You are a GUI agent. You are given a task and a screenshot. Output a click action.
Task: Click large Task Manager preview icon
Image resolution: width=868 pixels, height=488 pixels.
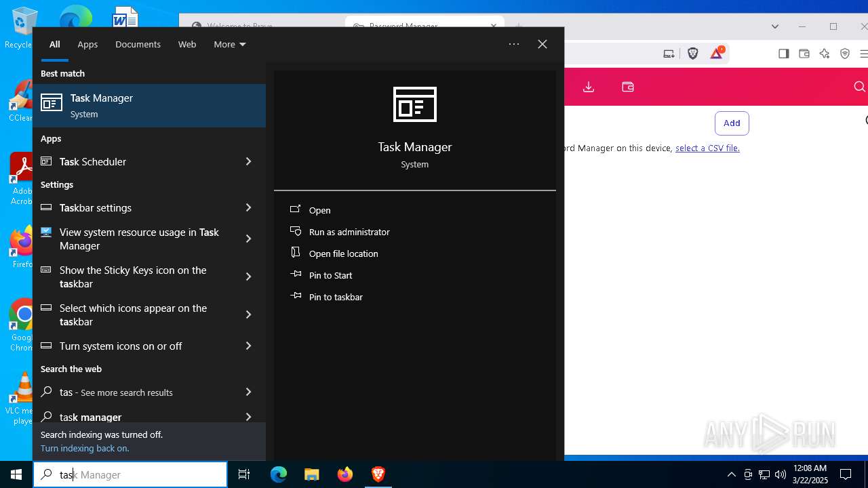coord(415,104)
